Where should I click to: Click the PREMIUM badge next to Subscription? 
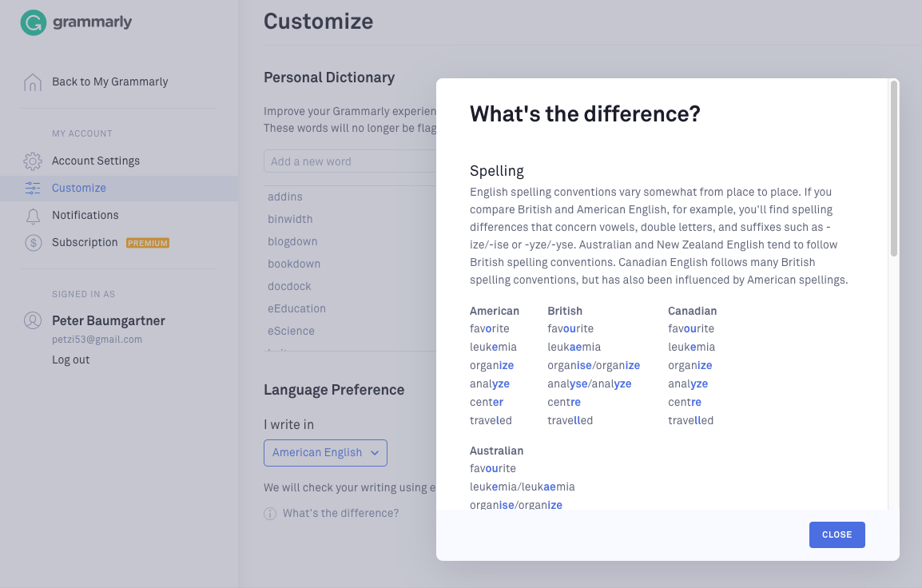click(x=148, y=243)
